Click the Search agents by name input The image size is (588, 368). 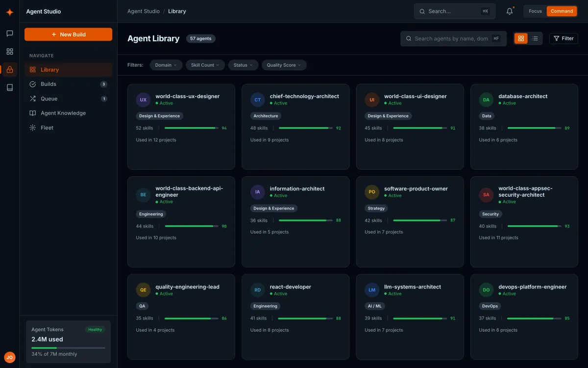pyautogui.click(x=454, y=39)
